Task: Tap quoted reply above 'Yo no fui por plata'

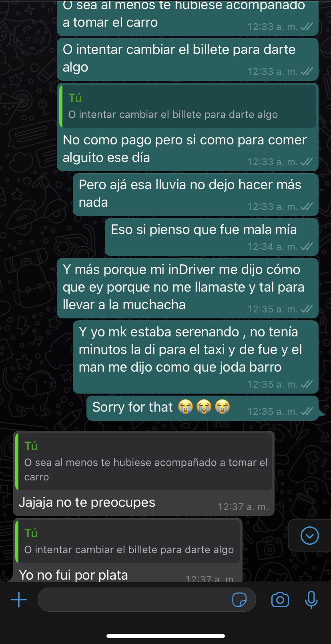Action: point(128,542)
